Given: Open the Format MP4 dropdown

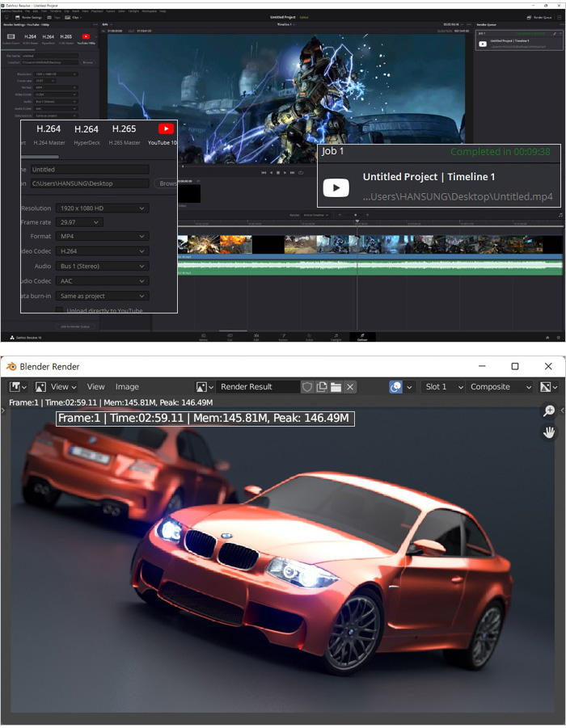Looking at the screenshot, I should pos(101,237).
